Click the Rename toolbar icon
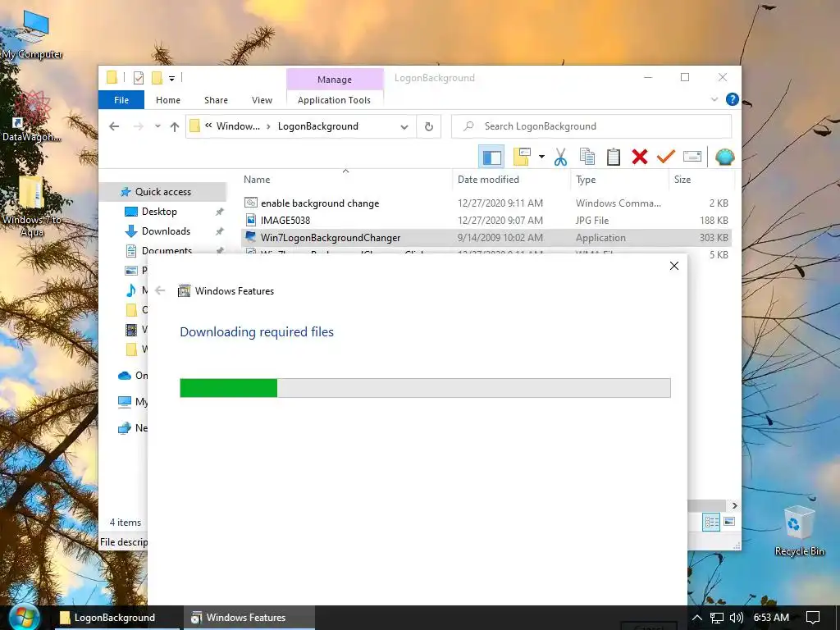The width and height of the screenshot is (840, 630). (692, 157)
